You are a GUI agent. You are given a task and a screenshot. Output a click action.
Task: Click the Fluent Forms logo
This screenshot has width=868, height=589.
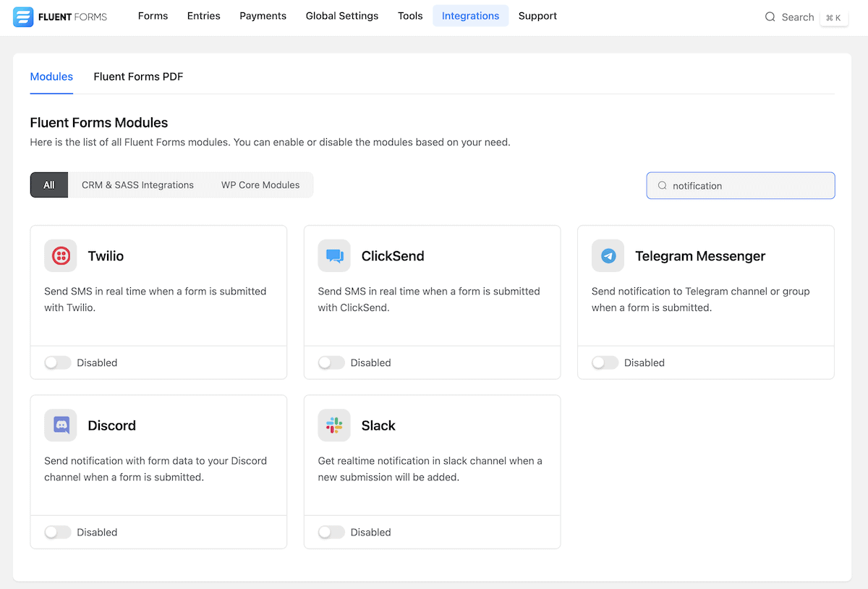click(60, 17)
